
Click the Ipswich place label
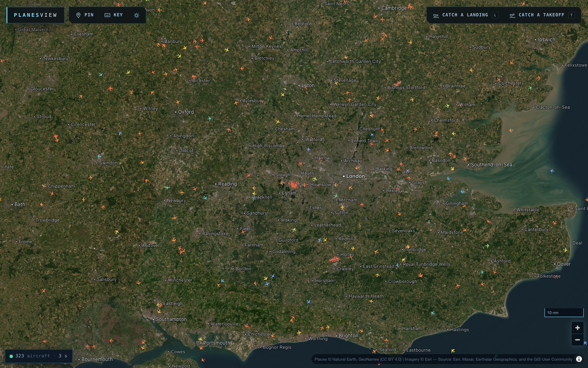(546, 40)
